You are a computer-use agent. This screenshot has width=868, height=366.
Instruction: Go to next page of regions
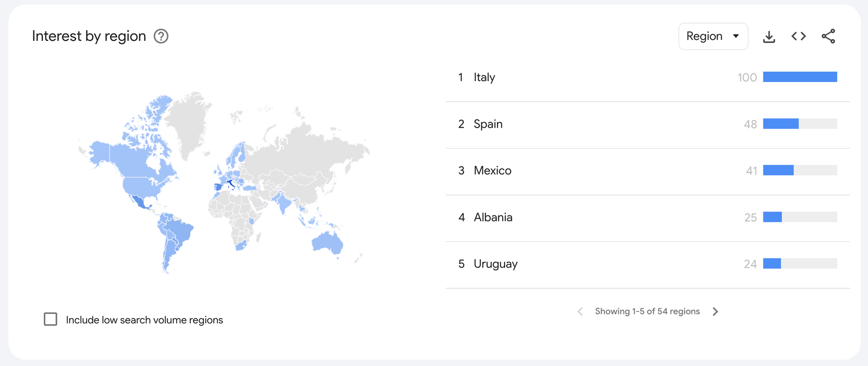click(x=715, y=311)
